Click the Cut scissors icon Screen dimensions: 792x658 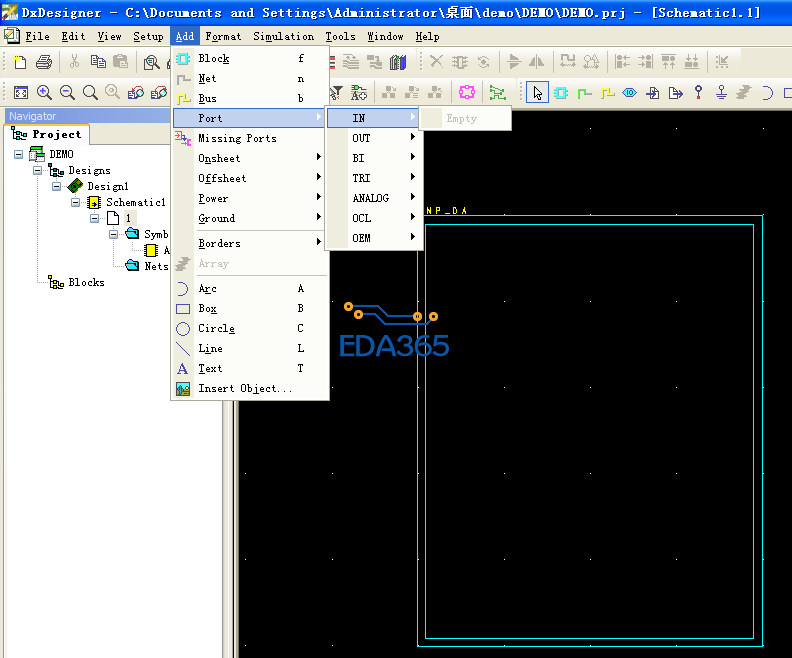point(74,62)
